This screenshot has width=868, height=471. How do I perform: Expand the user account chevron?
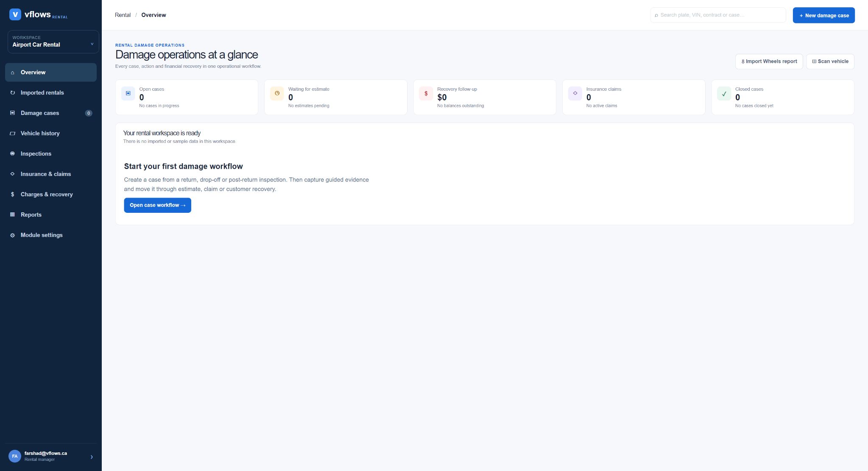click(x=92, y=457)
